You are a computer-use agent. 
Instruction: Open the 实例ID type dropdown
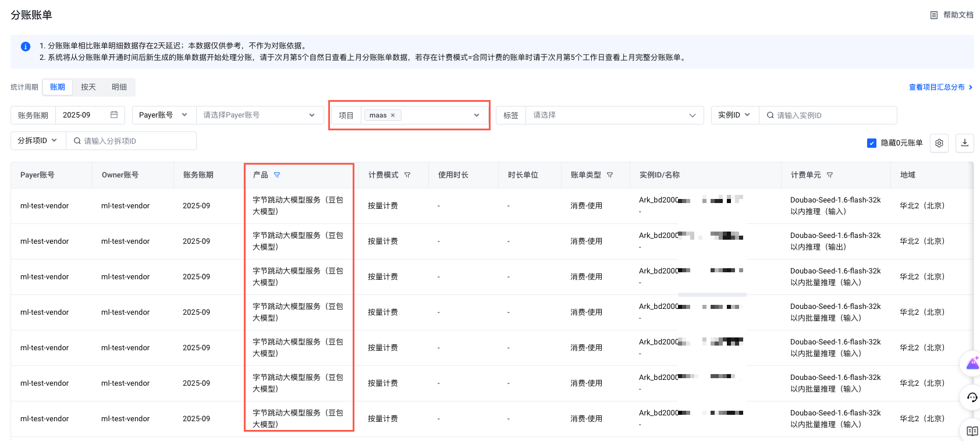734,115
